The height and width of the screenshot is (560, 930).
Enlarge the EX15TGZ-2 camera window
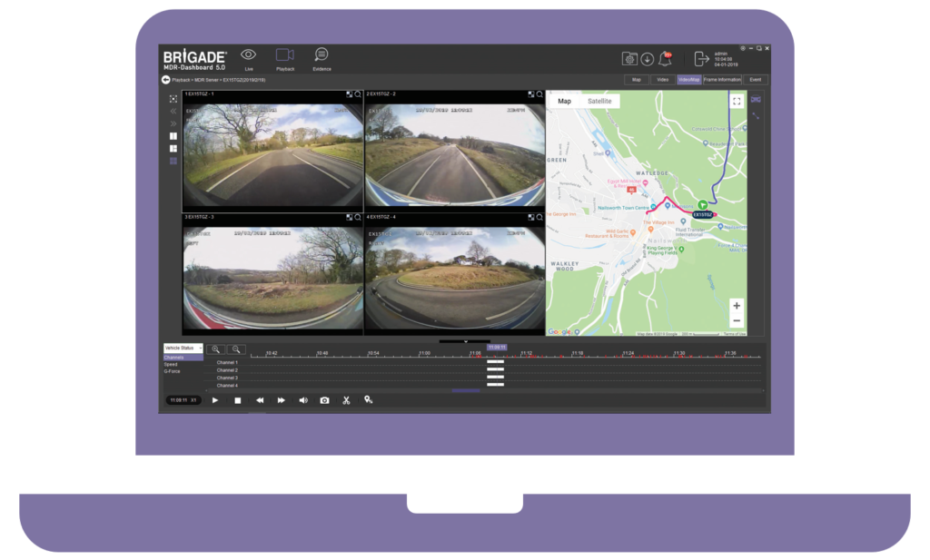point(530,94)
